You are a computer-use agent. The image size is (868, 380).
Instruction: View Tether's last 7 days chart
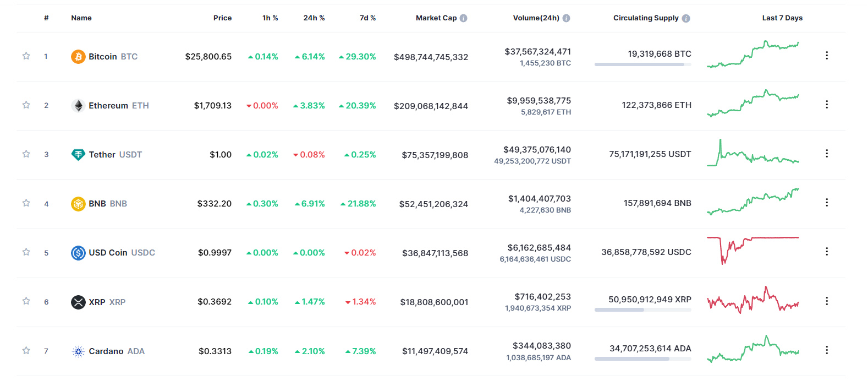753,153
